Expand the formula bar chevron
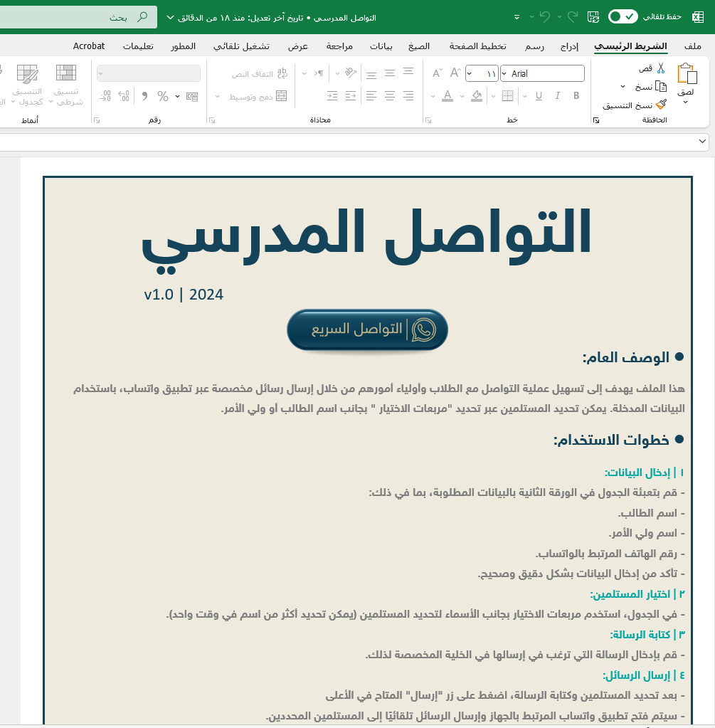The width and height of the screenshot is (715, 728). pos(702,141)
